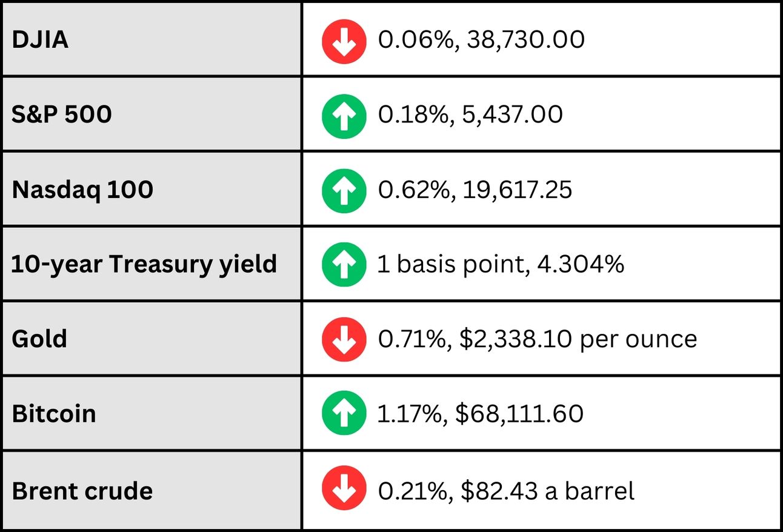Click the red down arrow next to Gold
Image resolution: width=783 pixels, height=532 pixels.
click(344, 339)
